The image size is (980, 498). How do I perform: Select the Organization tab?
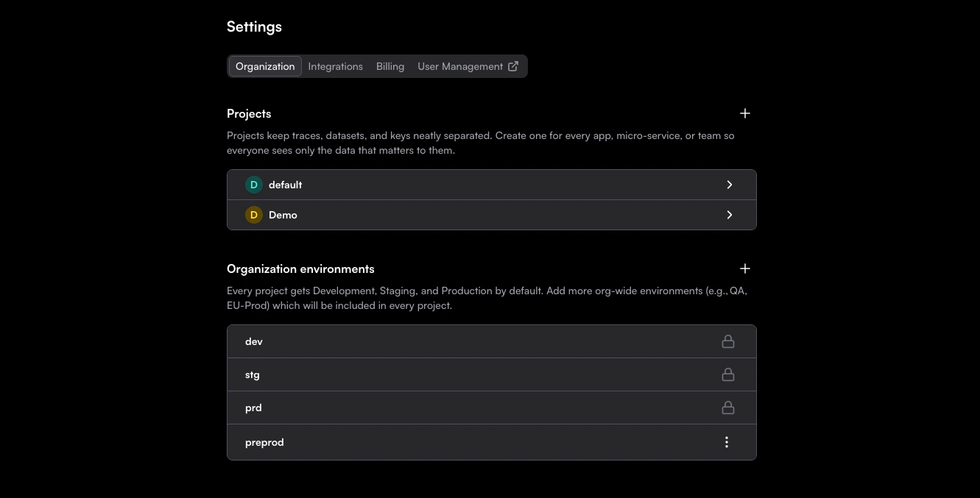[265, 66]
